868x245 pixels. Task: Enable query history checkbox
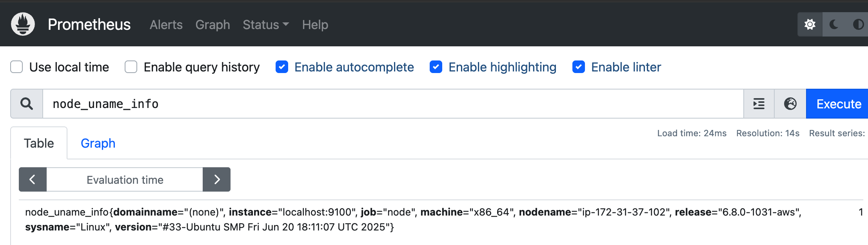coord(131,67)
